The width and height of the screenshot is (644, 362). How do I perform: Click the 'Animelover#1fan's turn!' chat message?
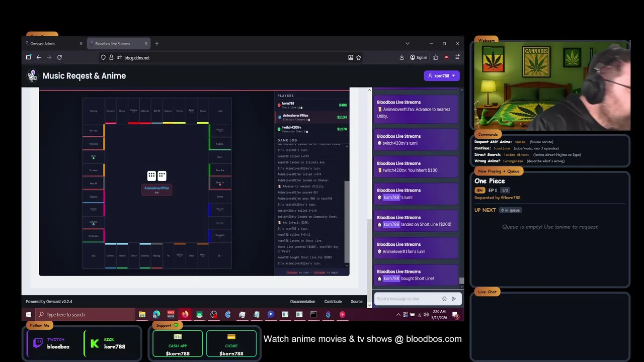coord(415,248)
